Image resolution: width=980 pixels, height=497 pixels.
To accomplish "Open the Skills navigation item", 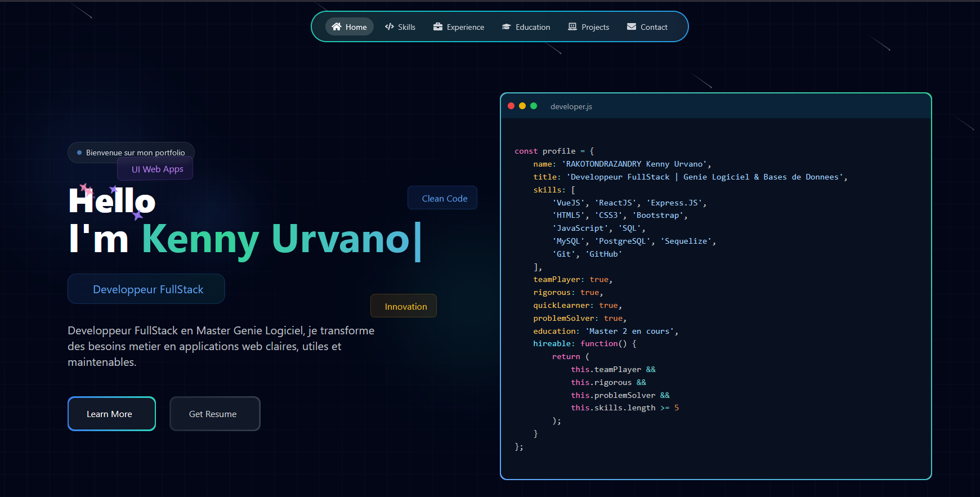I will click(400, 26).
